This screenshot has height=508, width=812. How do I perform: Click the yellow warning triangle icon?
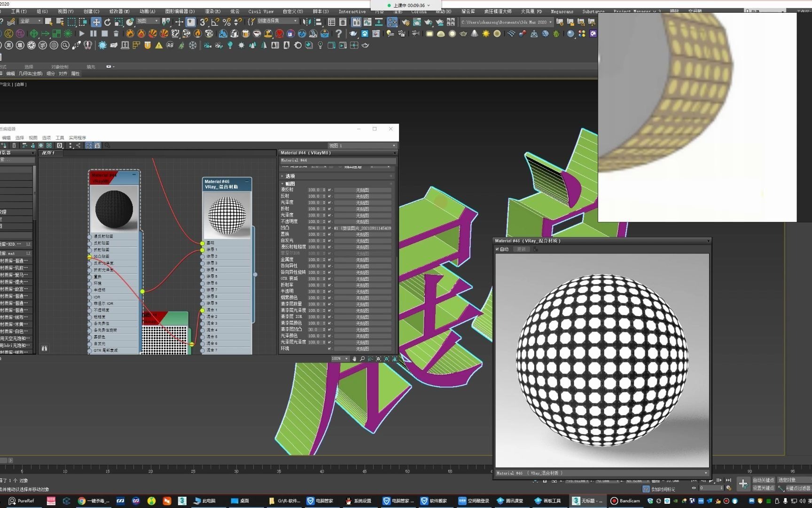click(159, 45)
